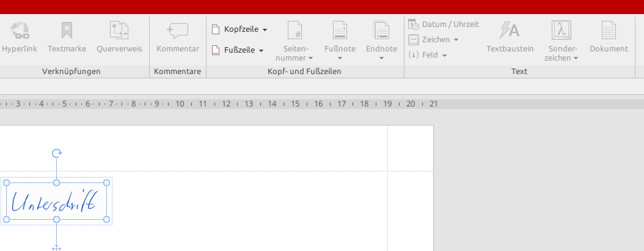Screen dimensions: 644x251
Task: Click the Textmarke bookmark icon
Action: pos(67,30)
